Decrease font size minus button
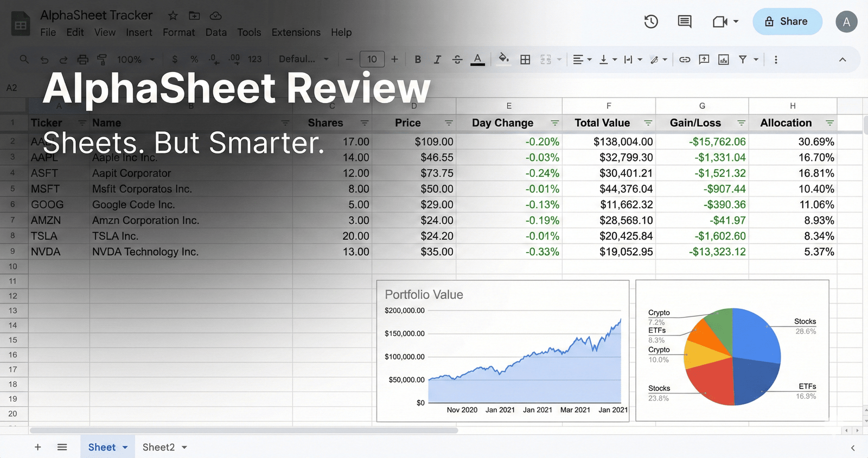The image size is (868, 458). coord(349,60)
